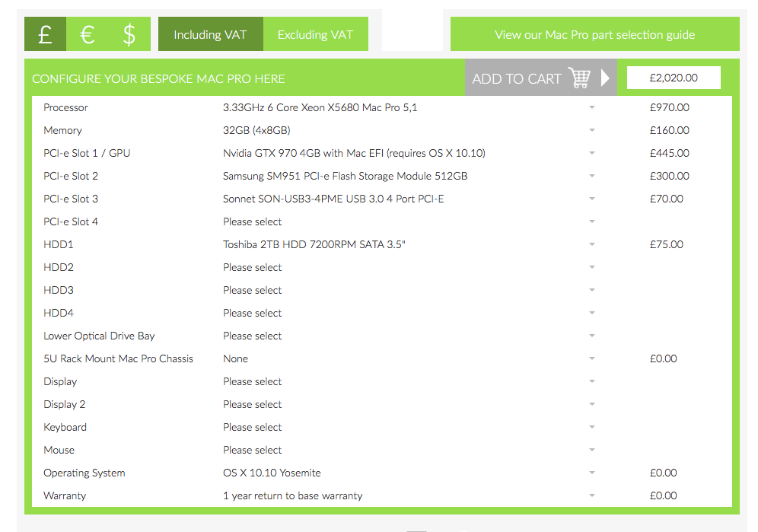The image size is (758, 532).
Task: Click the shopping cart icon
Action: click(579, 78)
